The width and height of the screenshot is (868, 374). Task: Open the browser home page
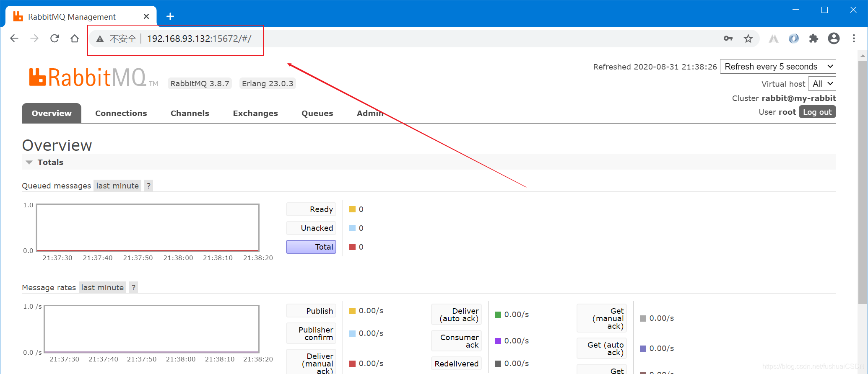click(75, 39)
